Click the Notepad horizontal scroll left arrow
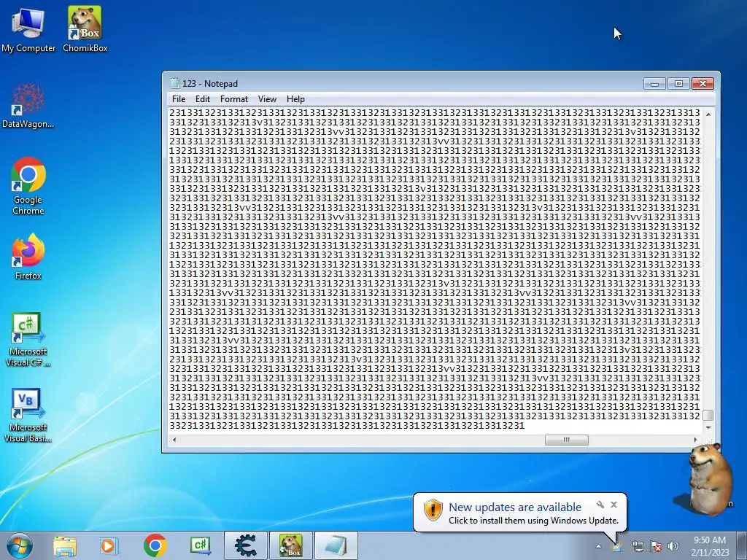The width and height of the screenshot is (747, 560). 174,440
